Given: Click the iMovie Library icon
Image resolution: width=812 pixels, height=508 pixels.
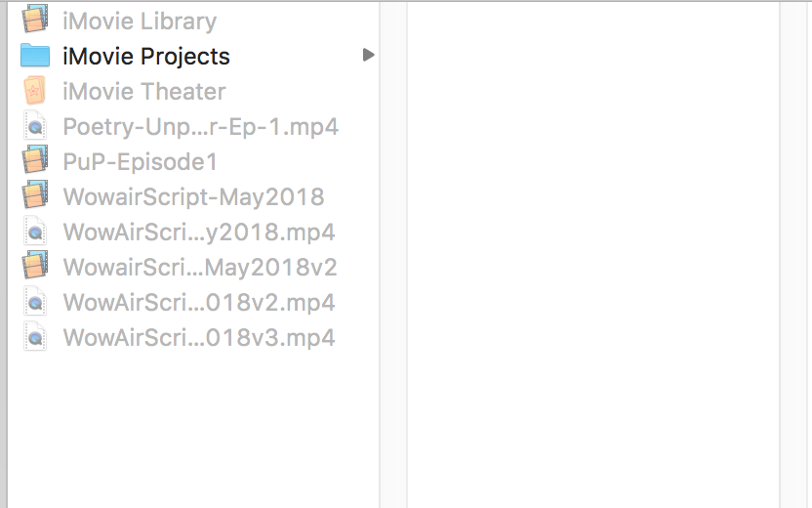Looking at the screenshot, I should pos(35,20).
